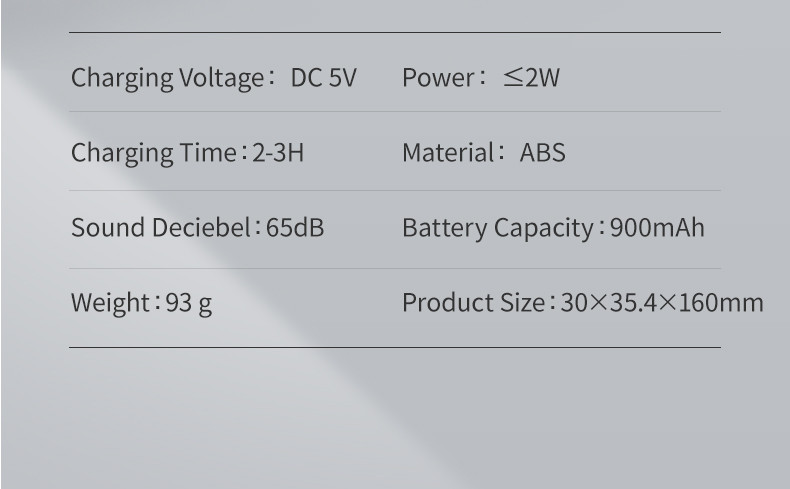Image resolution: width=790 pixels, height=489 pixels.
Task: Select the DC 5V value
Action: point(323,78)
